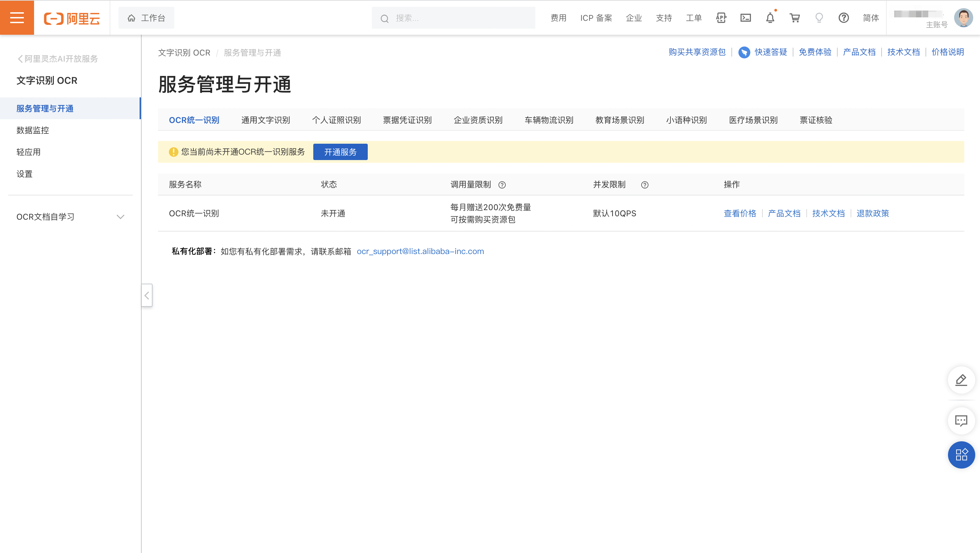Click the ocr_support email address link
980x553 pixels.
tap(420, 251)
